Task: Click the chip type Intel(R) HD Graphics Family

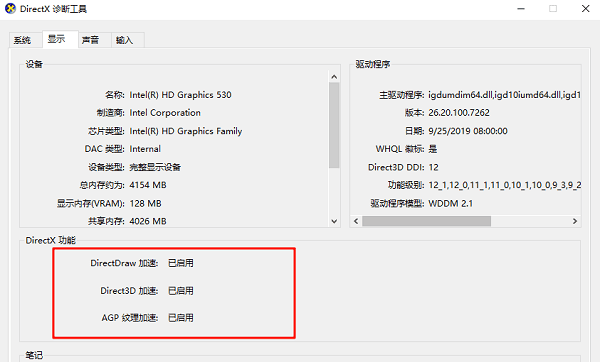Action: [186, 131]
